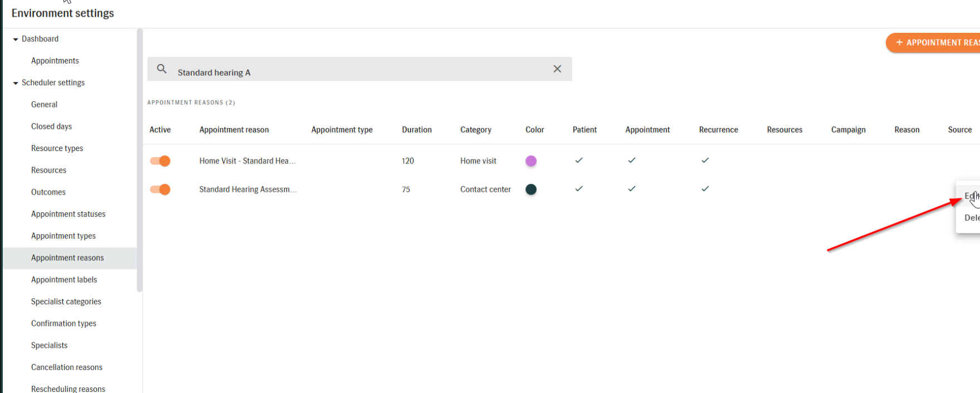Collapse the Scheduler settings section
Viewport: 980px width, 393px height.
[x=16, y=83]
